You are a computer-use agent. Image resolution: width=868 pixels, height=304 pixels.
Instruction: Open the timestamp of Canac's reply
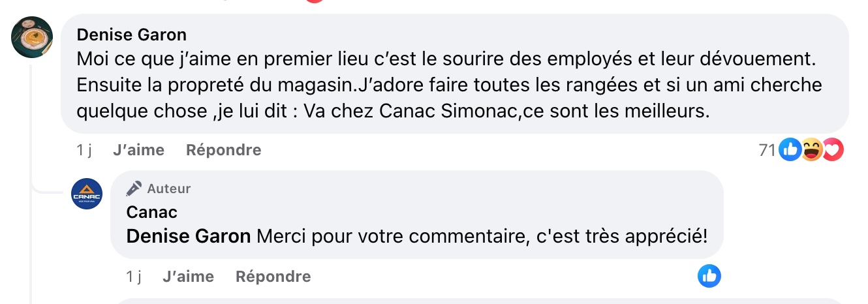[134, 277]
